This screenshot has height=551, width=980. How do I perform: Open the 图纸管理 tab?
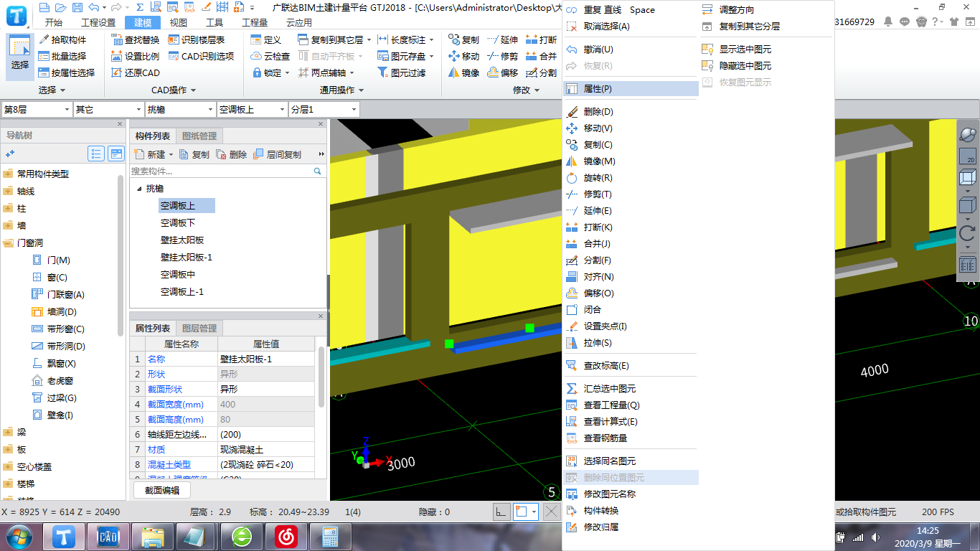[199, 136]
